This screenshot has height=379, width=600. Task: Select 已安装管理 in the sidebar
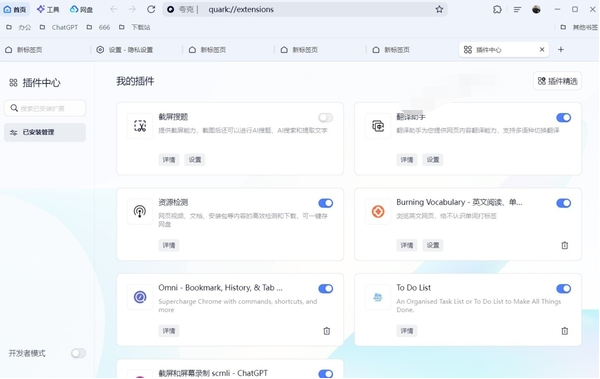coord(45,132)
